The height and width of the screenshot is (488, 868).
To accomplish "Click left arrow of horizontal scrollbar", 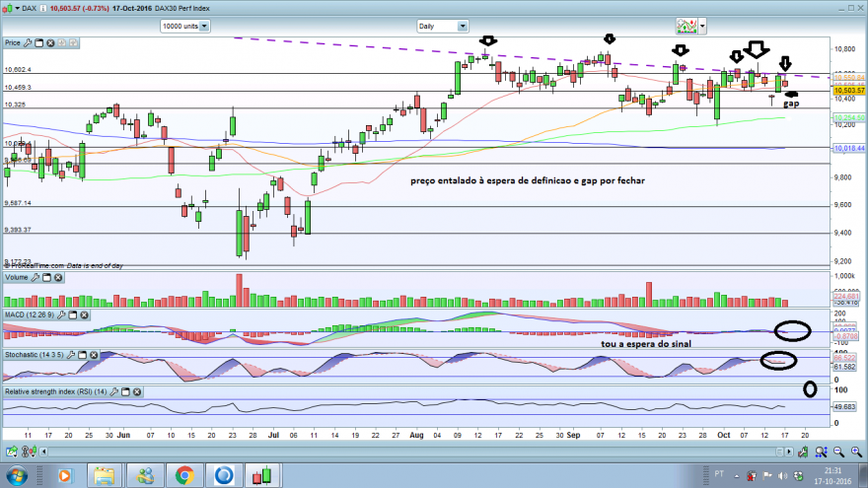I will pos(43,453).
